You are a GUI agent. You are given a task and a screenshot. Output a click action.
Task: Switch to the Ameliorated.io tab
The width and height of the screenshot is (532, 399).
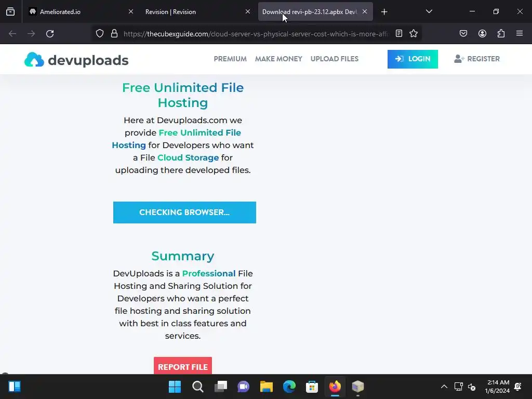82,11
